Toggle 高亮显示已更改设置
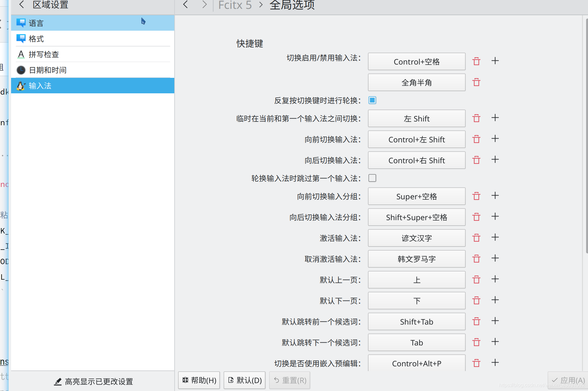The height and width of the screenshot is (391, 588). coord(93,382)
